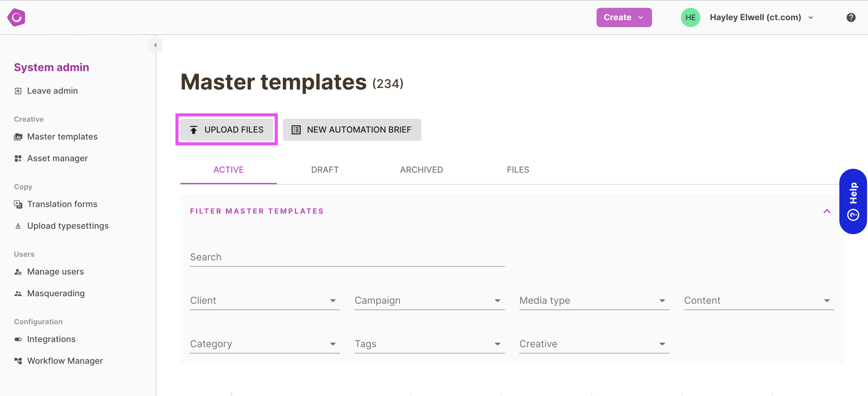Switch to the Archived tab
The image size is (868, 396).
point(422,170)
